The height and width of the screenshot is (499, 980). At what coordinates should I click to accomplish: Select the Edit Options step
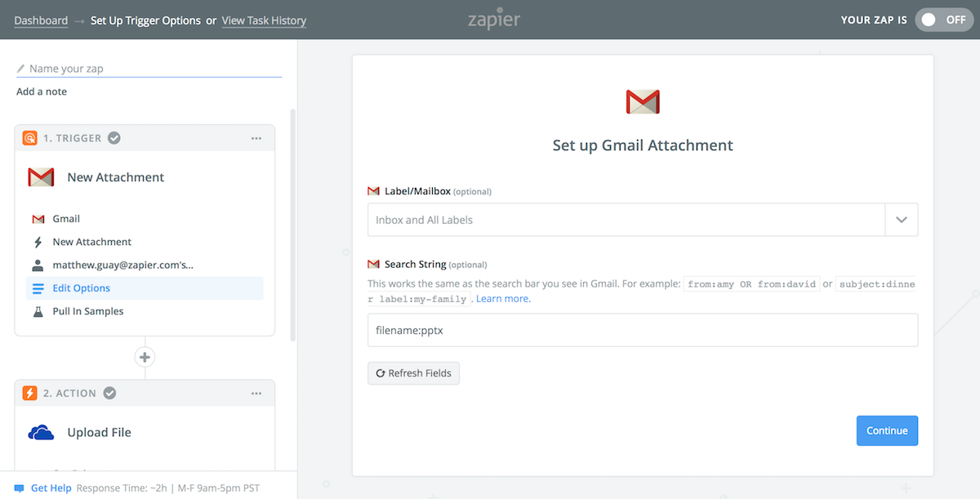point(145,287)
